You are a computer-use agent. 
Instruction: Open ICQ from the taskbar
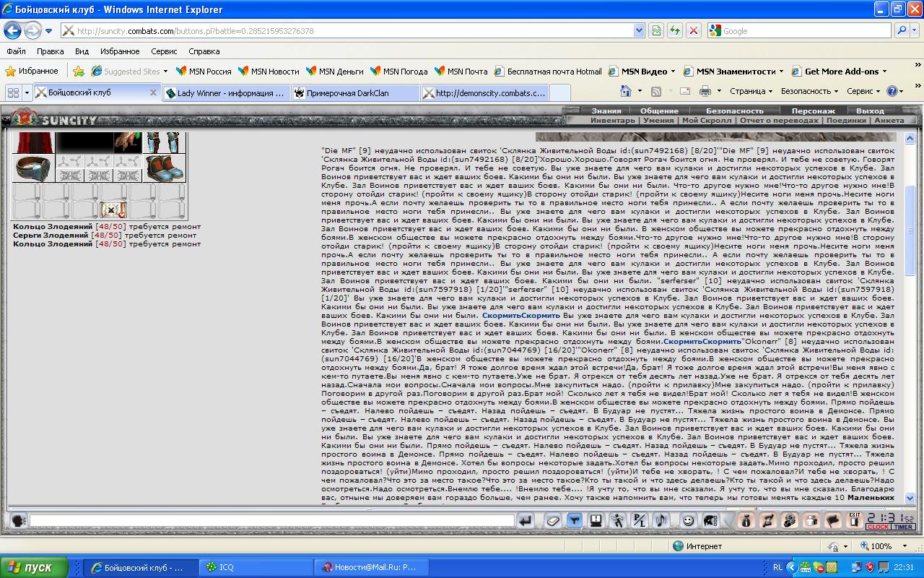tap(256, 567)
